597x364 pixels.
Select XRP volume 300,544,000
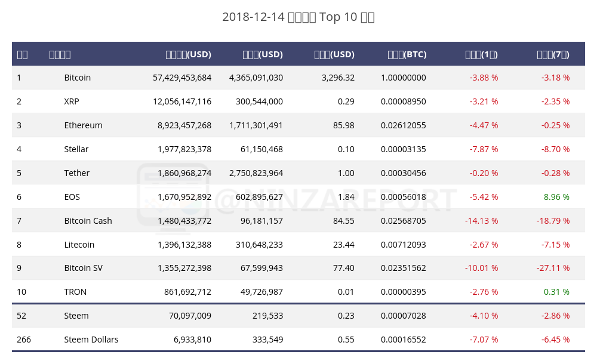click(259, 101)
